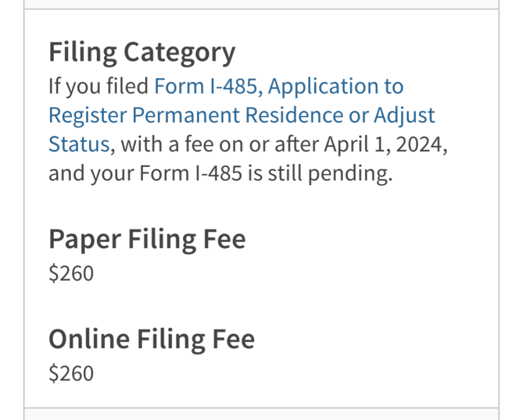The width and height of the screenshot is (523, 420).
Task: Open the Form I-485, Application link
Action: click(x=279, y=86)
